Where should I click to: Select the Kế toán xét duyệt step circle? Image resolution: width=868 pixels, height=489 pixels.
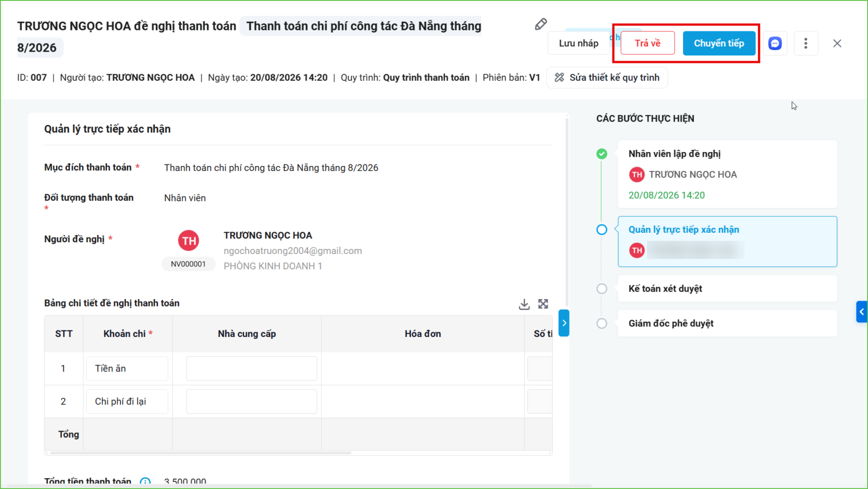pyautogui.click(x=602, y=289)
